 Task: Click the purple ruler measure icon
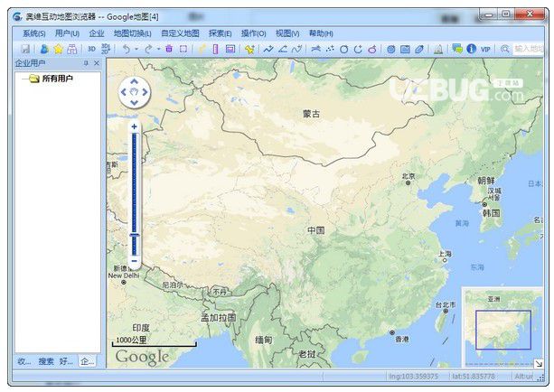pyautogui.click(x=215, y=49)
